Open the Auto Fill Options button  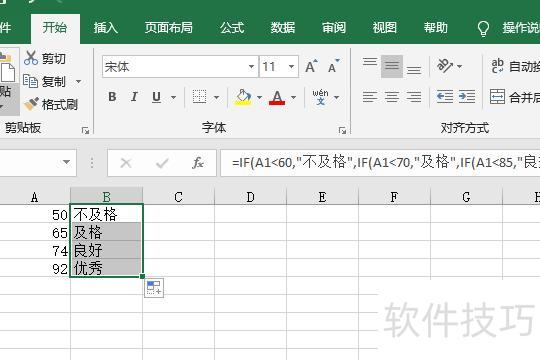click(154, 287)
